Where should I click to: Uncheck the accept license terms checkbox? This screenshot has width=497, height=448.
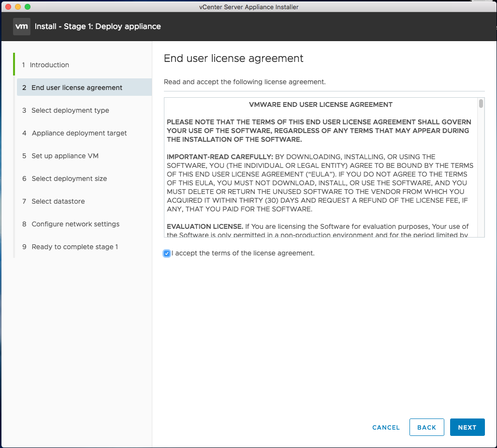tap(167, 254)
